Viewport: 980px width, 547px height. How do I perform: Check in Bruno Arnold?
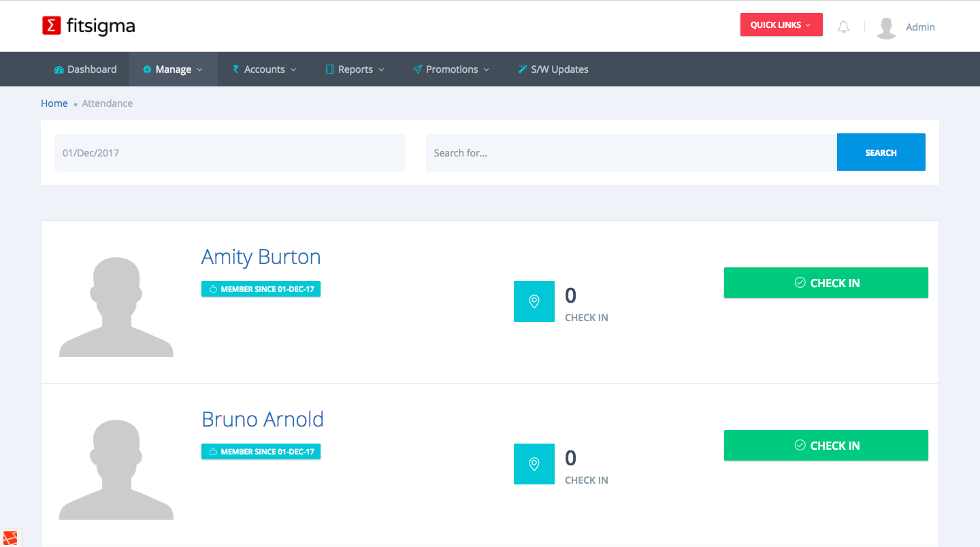[x=826, y=446]
